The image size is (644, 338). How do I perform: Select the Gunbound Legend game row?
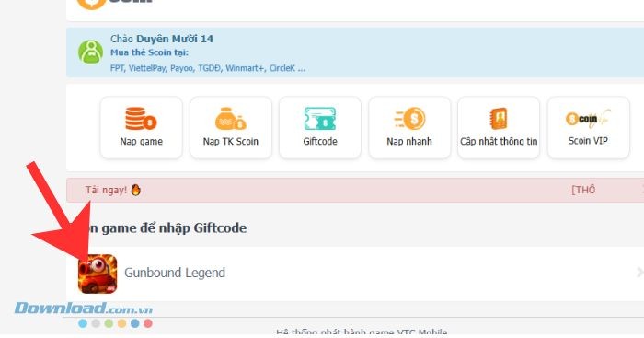coord(355,274)
